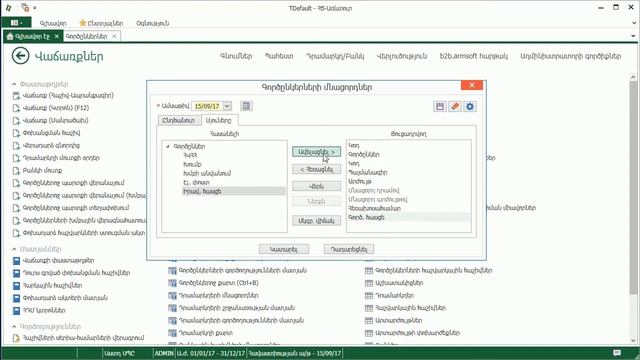
Task: Select Արժույթ in displayed columns list
Action: click(360, 181)
